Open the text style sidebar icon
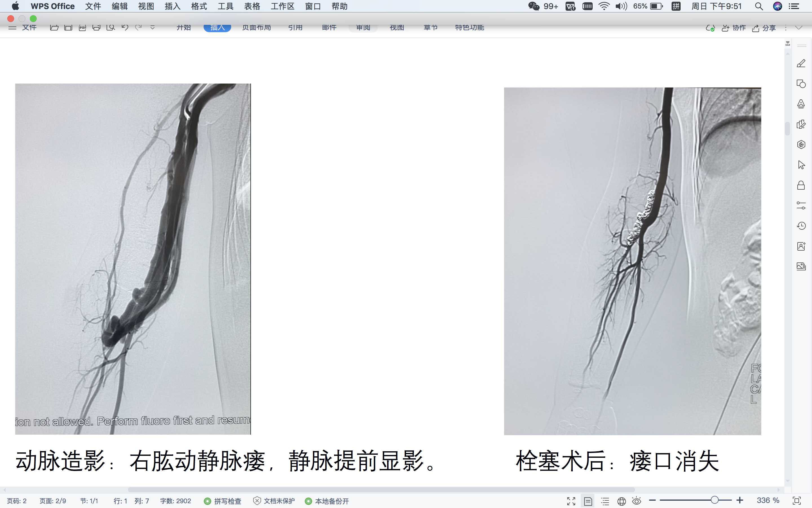This screenshot has width=812, height=508. coord(801,104)
